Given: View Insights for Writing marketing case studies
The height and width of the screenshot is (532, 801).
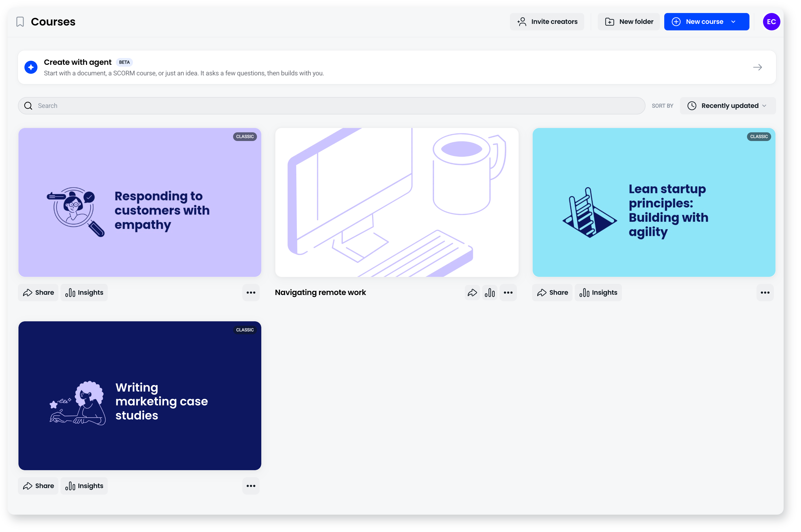Looking at the screenshot, I should (x=84, y=486).
